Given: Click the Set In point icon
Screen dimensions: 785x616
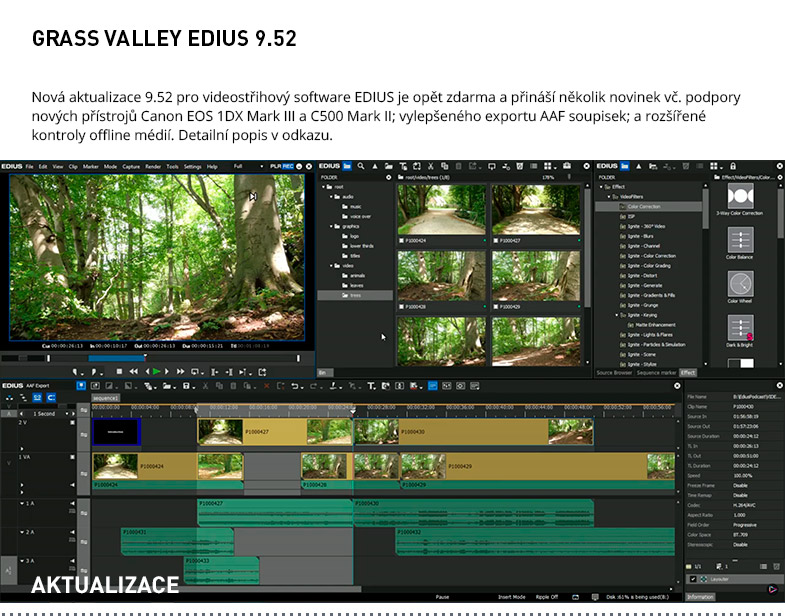Looking at the screenshot, I should coord(76,372).
